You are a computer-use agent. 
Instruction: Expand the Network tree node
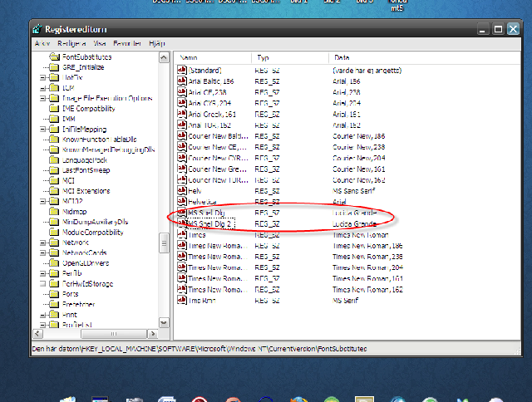pyautogui.click(x=42, y=243)
